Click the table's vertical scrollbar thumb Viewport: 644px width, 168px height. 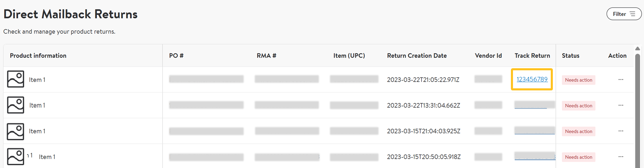coord(637,111)
